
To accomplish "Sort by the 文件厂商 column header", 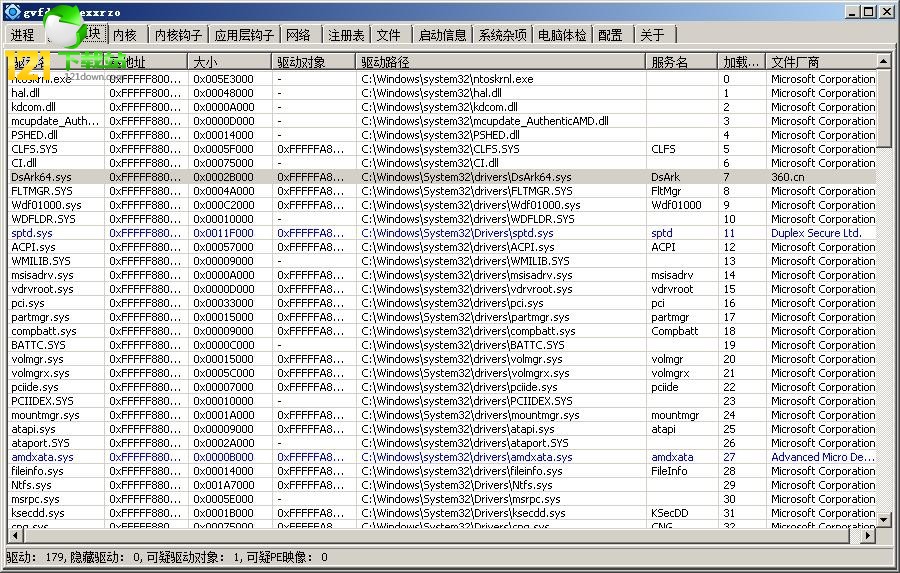I will 820,62.
